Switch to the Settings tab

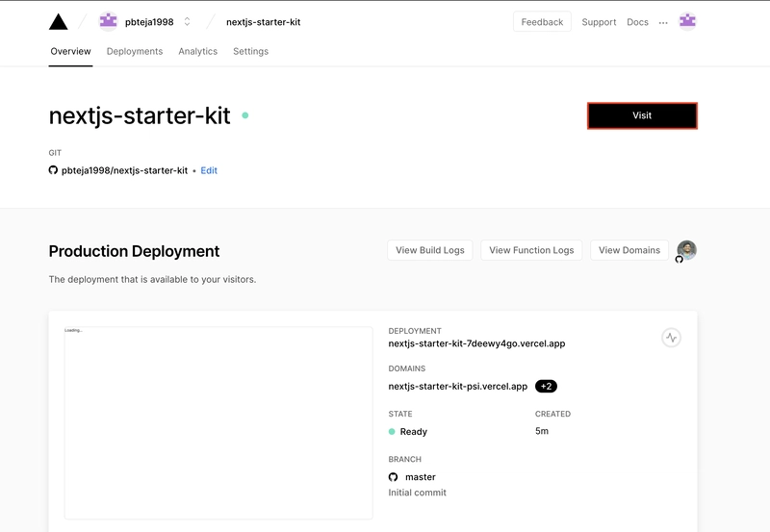click(x=250, y=51)
